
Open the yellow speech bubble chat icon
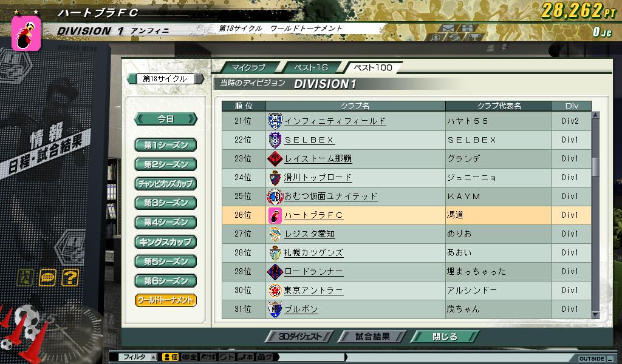click(47, 278)
